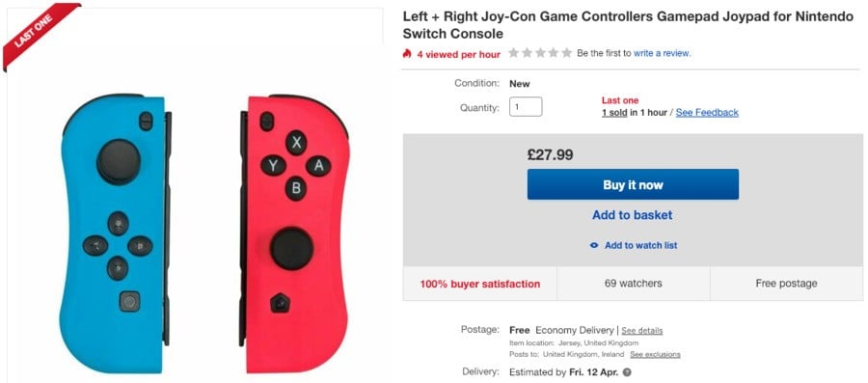Click the 1 sold link

click(x=614, y=112)
